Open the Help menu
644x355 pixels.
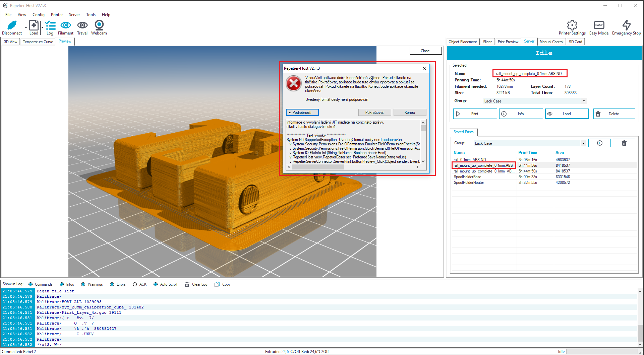click(x=106, y=15)
